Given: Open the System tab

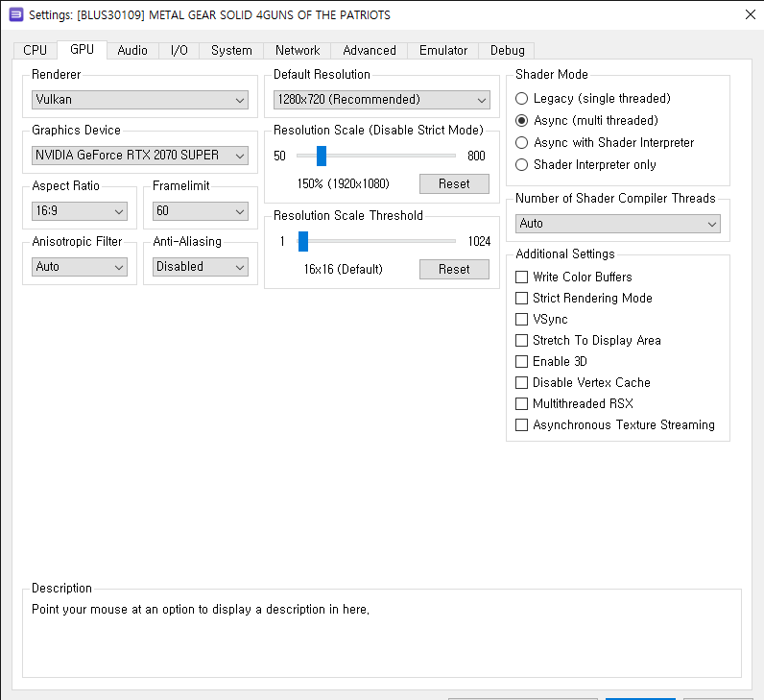Looking at the screenshot, I should click(231, 50).
